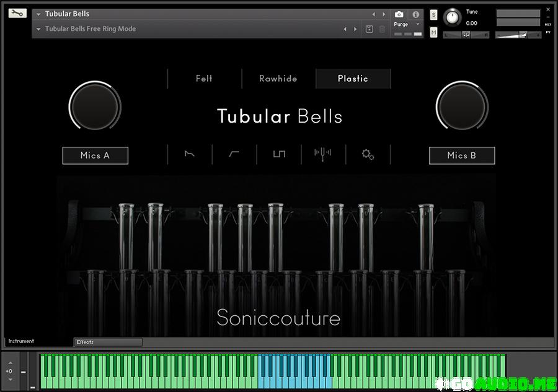Image resolution: width=558 pixels, height=392 pixels.
Task: Open the envelope settings icon
Action: pos(190,154)
